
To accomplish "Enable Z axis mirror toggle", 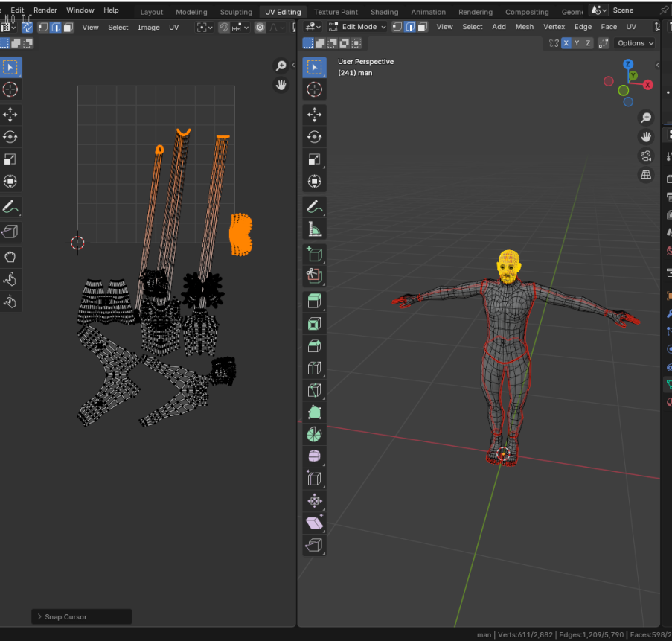I will [588, 43].
